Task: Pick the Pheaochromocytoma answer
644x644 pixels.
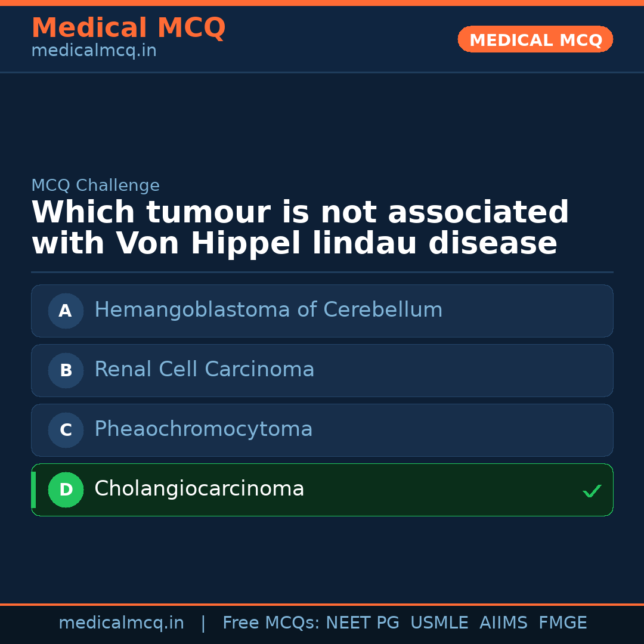Action: (203, 429)
